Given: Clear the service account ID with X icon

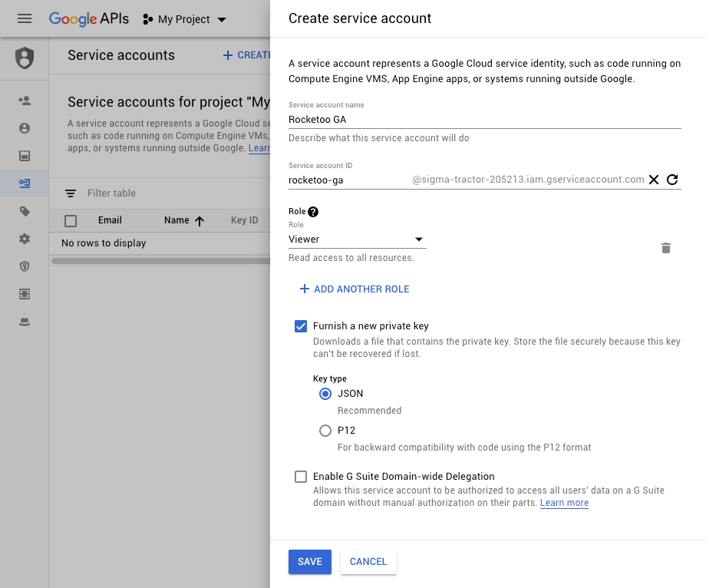Looking at the screenshot, I should point(653,180).
